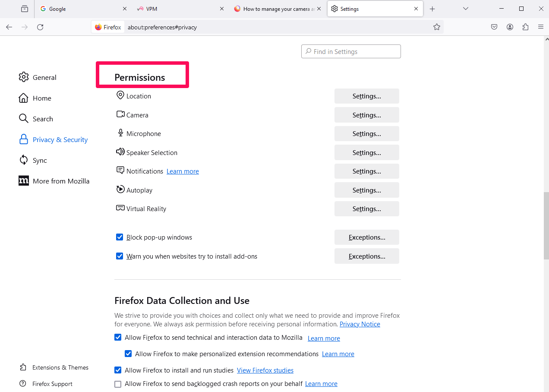Enable sending backlogged crash reports

(x=118, y=384)
